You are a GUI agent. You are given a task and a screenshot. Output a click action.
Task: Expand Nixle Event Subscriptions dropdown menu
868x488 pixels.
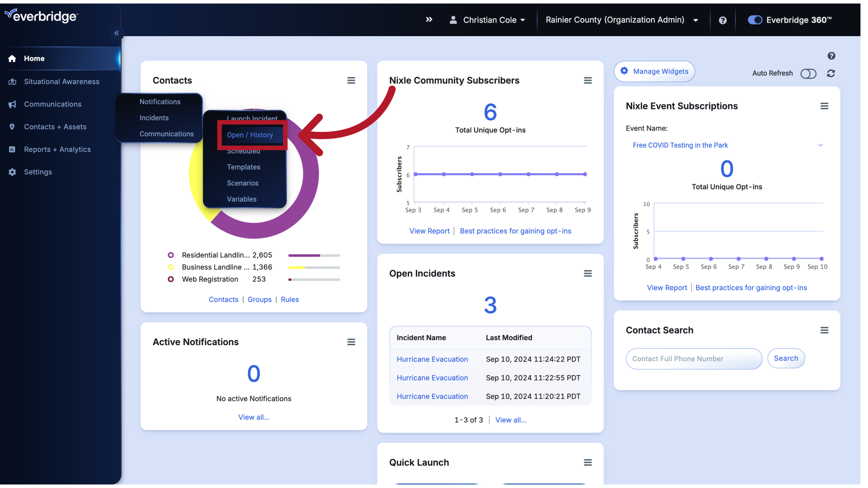[x=821, y=145]
